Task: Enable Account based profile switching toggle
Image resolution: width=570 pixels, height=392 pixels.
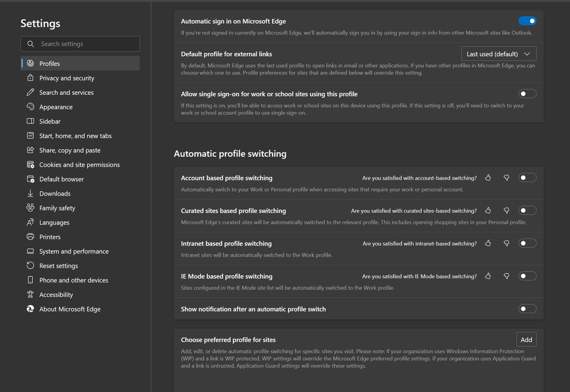Action: [x=527, y=178]
